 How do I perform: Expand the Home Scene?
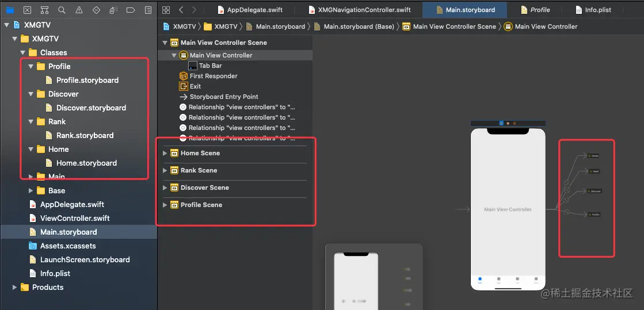tap(165, 153)
